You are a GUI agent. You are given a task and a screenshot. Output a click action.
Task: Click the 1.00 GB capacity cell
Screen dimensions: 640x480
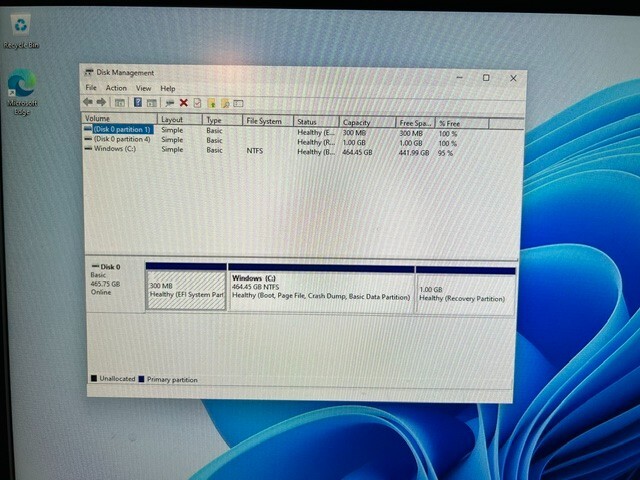[x=354, y=142]
